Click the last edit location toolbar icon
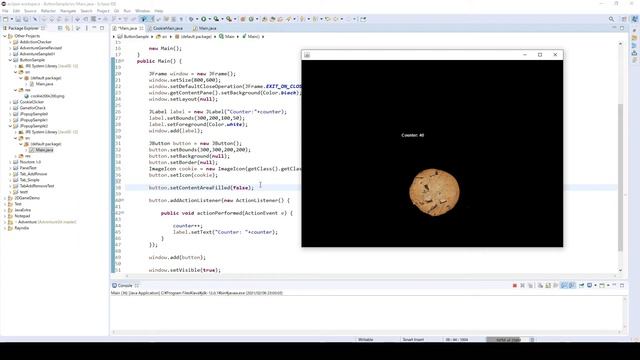This screenshot has width=640, height=360. coord(327,19)
